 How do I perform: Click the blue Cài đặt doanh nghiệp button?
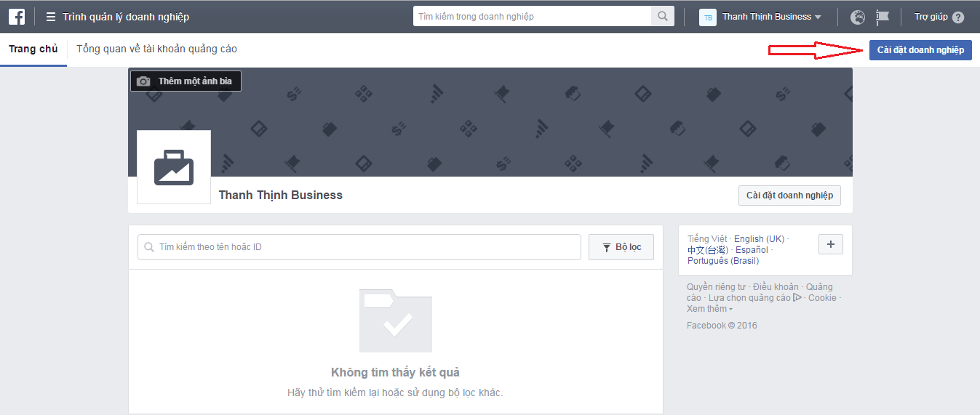920,49
